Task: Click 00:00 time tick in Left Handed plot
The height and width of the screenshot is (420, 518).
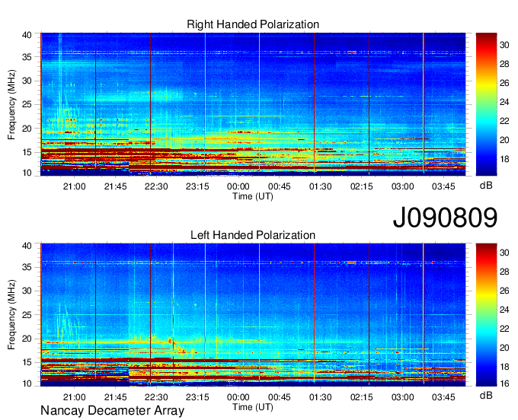Action: click(238, 397)
